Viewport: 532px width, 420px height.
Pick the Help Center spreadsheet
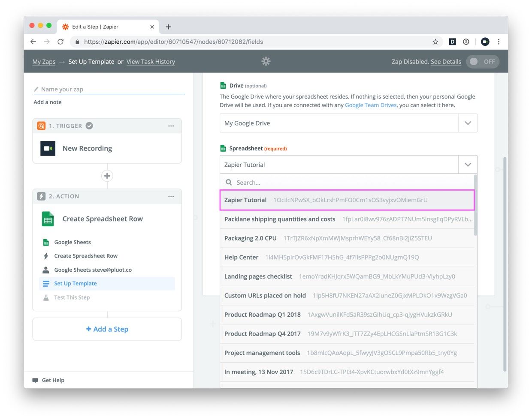pos(347,258)
